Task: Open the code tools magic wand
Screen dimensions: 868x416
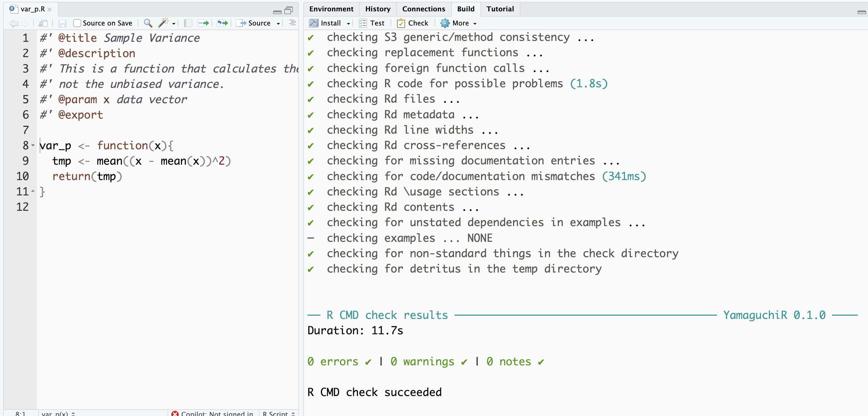Action: 163,23
